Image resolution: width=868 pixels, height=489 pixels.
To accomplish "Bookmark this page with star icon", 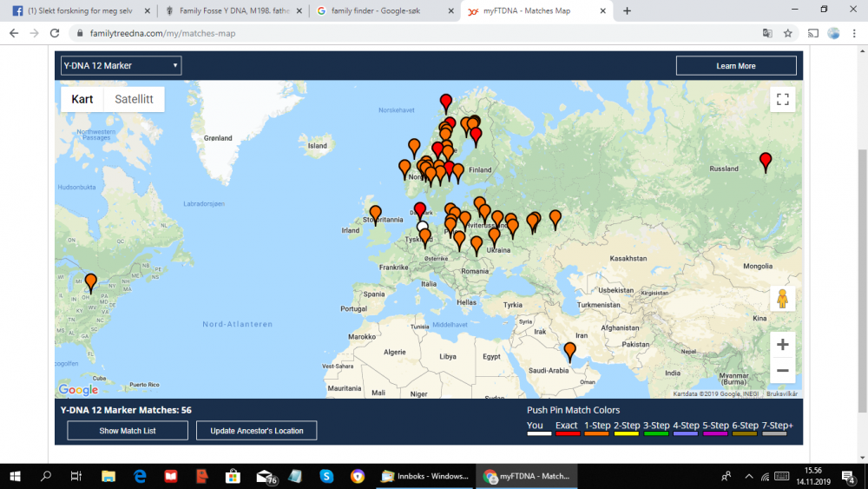I will coord(788,33).
